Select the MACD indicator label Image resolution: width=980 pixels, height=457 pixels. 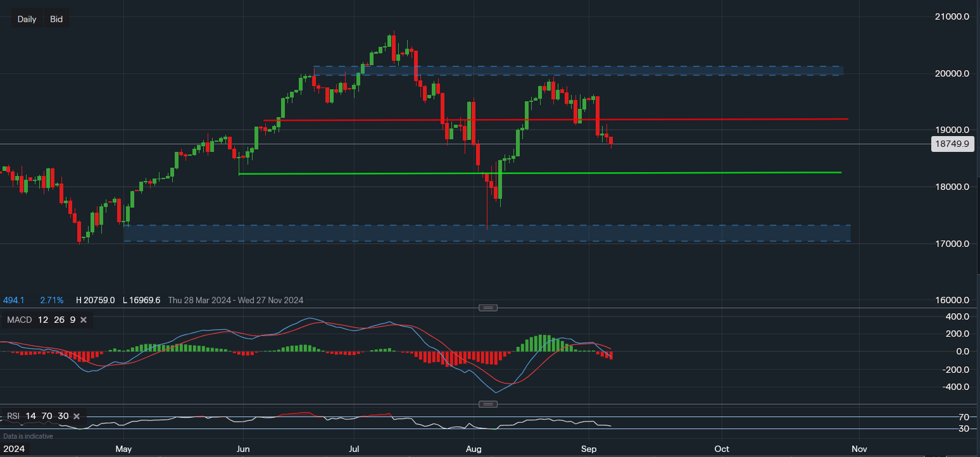18,320
